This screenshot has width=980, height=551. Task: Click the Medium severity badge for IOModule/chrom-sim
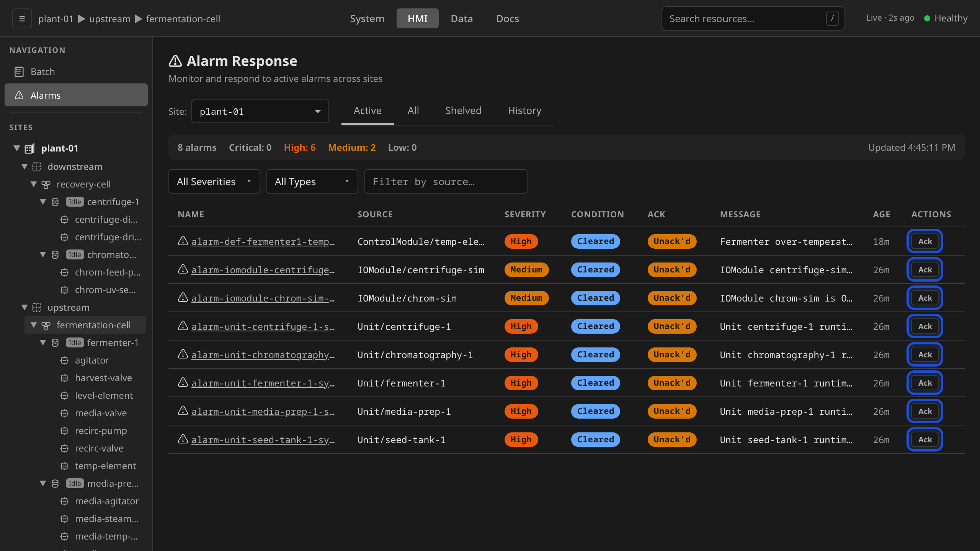pos(526,298)
